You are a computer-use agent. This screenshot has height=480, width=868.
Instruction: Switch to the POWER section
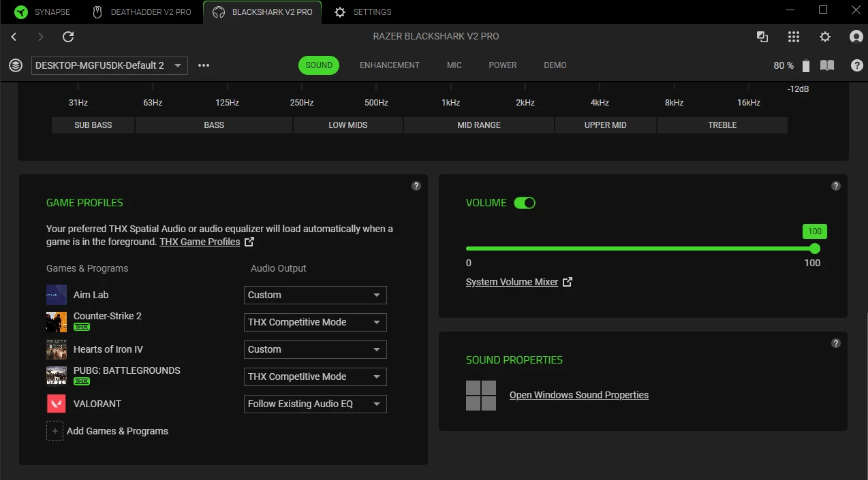[x=503, y=65]
